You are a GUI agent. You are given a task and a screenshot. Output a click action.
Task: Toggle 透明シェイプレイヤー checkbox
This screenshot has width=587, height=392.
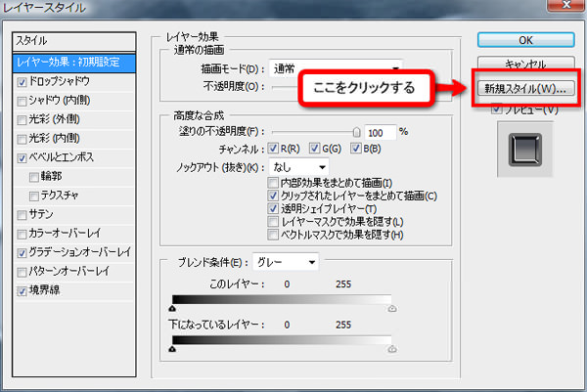[273, 209]
